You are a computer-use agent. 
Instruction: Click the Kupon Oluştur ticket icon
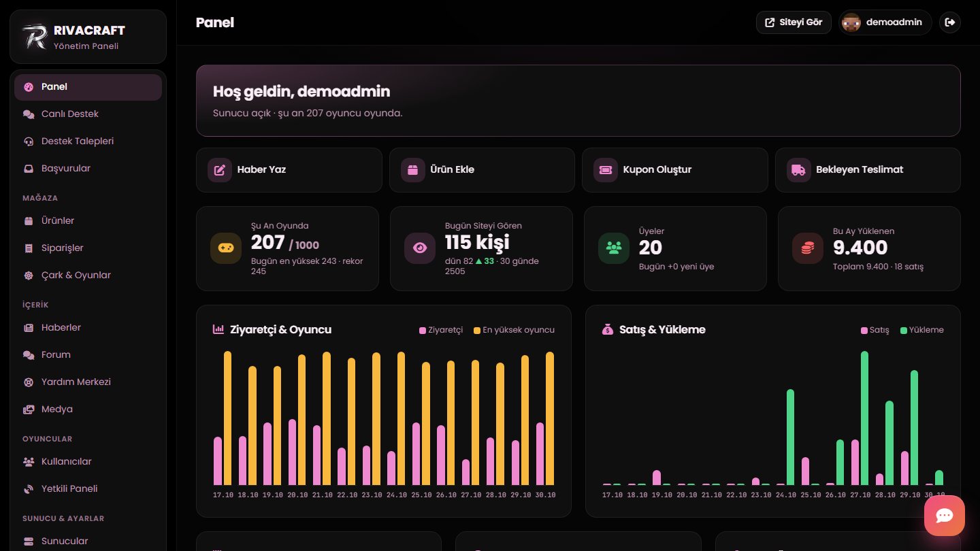click(605, 170)
